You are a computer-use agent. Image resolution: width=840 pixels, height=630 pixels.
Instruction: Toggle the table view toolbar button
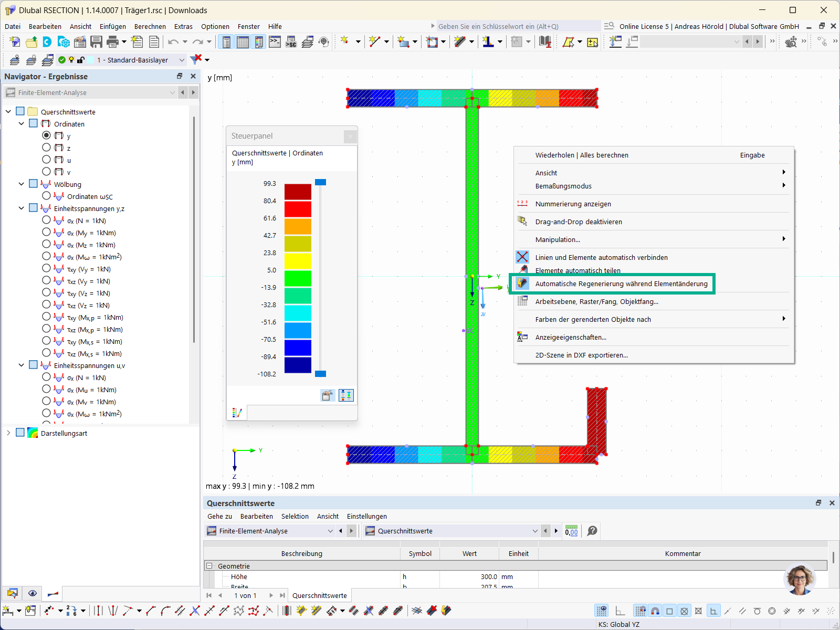tap(243, 42)
